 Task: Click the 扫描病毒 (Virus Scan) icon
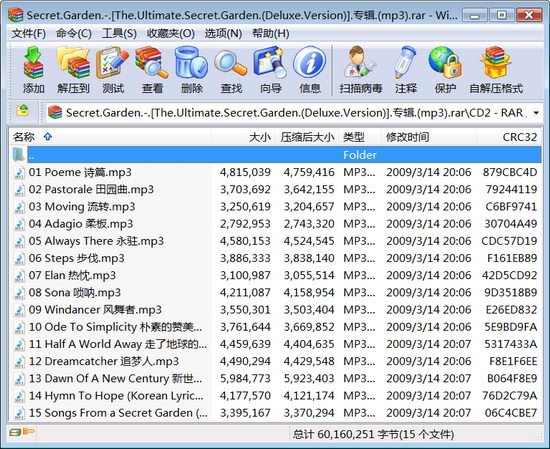tap(361, 70)
